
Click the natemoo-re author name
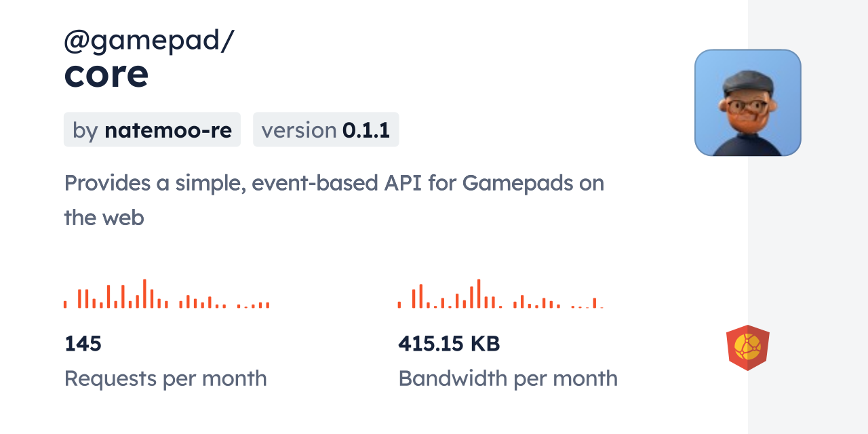pos(168,130)
